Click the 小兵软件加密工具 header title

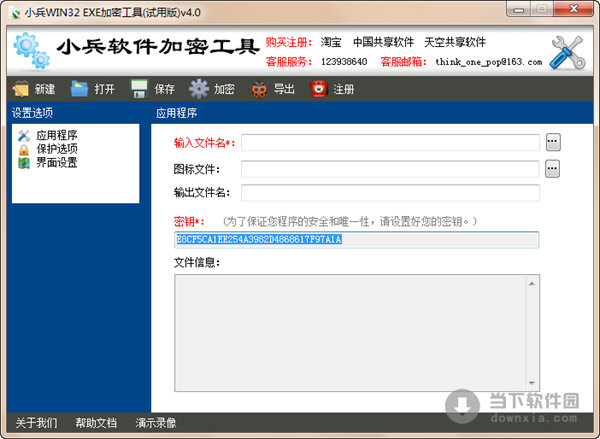click(x=158, y=47)
